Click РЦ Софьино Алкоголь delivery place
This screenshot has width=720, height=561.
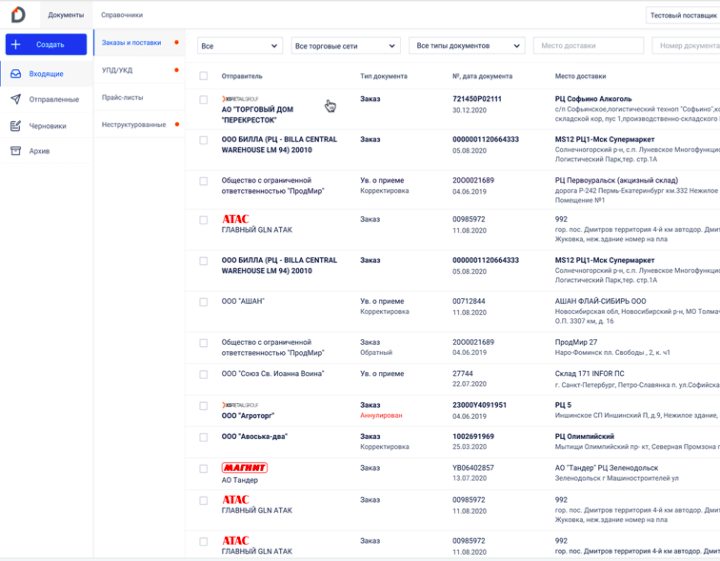593,99
